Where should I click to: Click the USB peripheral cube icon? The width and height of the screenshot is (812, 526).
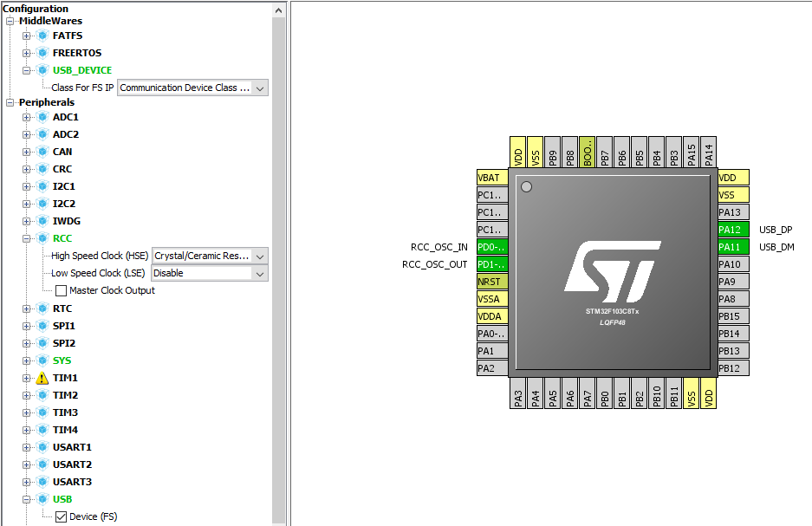tap(43, 499)
